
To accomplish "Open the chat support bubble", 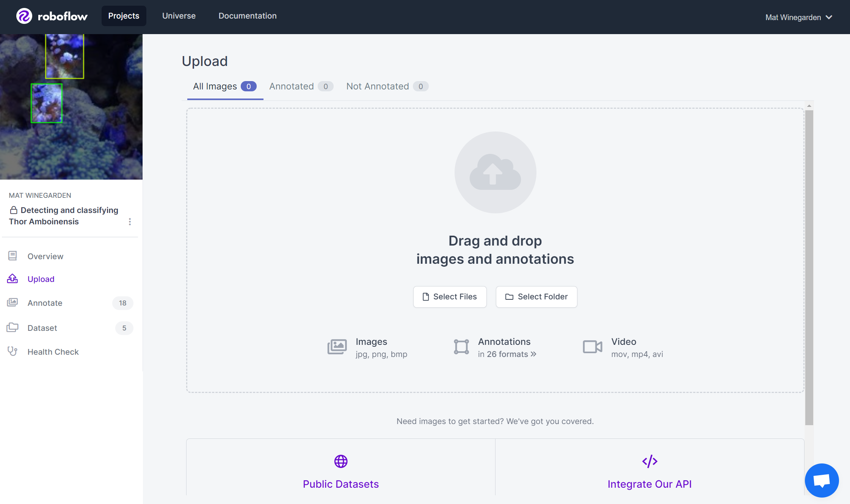I will [x=821, y=480].
